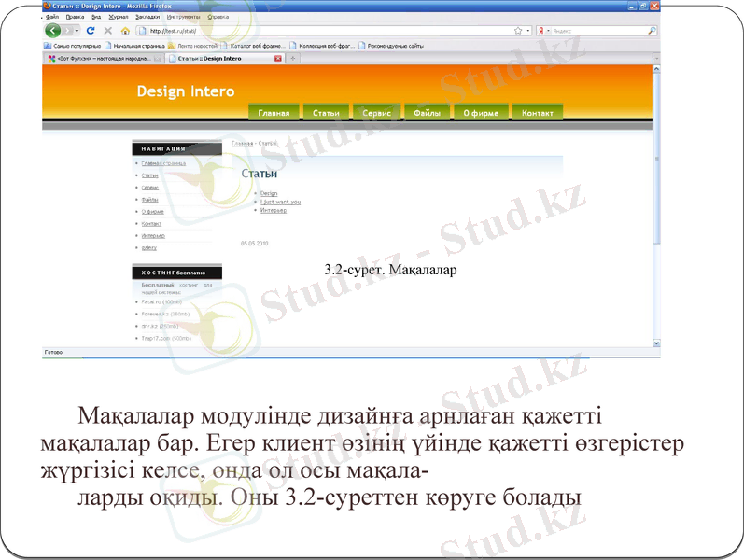Open the back/forward history dropdown arrow
The height and width of the screenshot is (560, 744).
click(77, 31)
